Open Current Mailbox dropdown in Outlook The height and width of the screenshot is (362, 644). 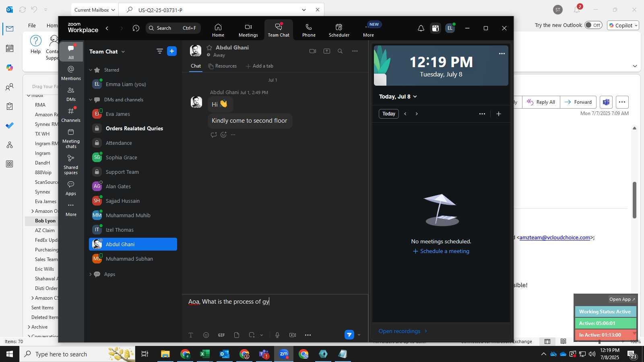(x=95, y=10)
